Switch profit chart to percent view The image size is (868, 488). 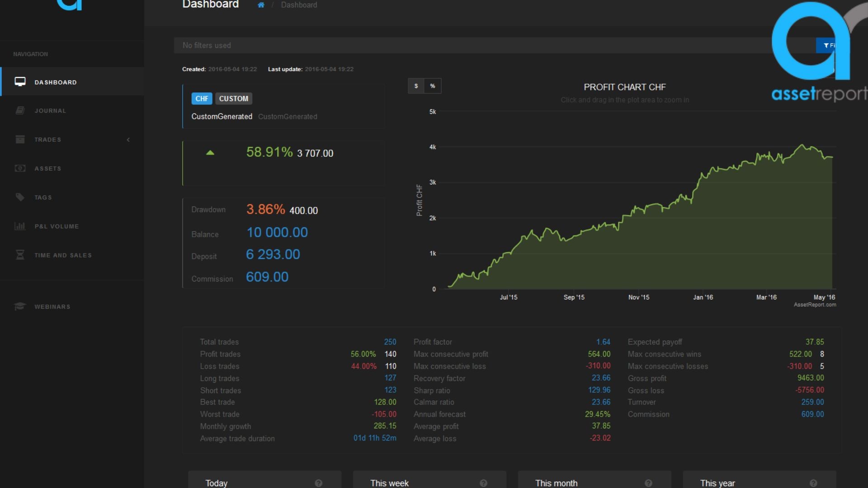[x=433, y=86]
